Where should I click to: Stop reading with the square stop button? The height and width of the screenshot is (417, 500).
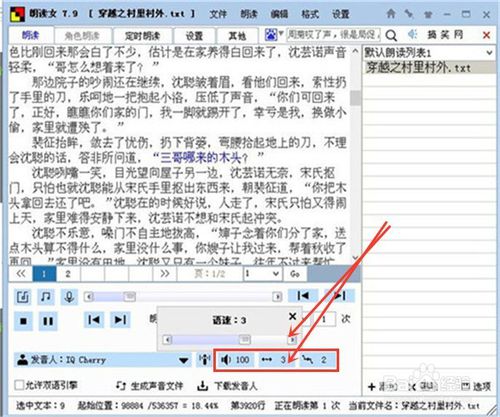[23, 321]
